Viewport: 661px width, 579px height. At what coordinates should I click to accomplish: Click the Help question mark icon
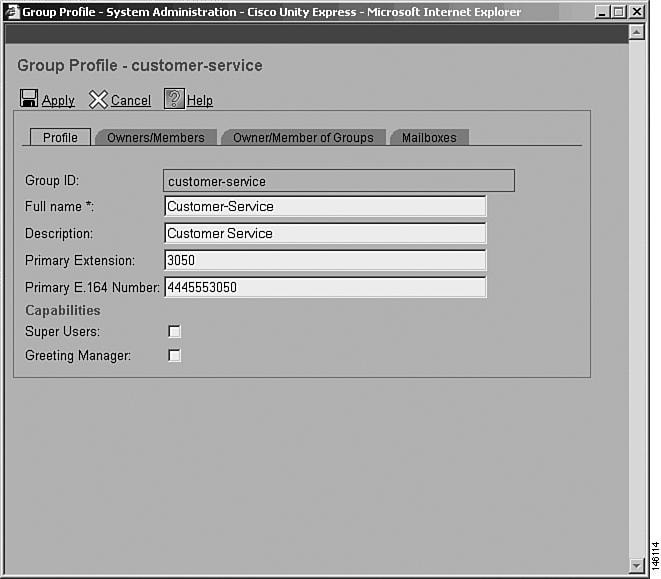pyautogui.click(x=174, y=99)
